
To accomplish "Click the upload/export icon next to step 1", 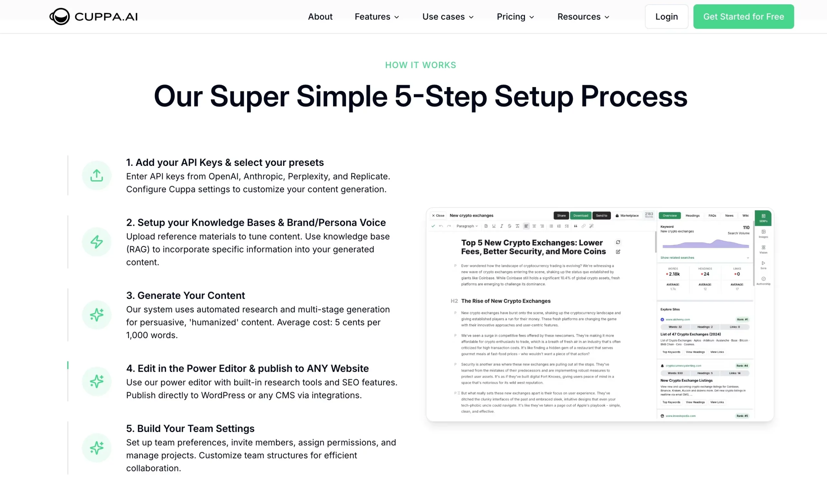I will pyautogui.click(x=97, y=175).
